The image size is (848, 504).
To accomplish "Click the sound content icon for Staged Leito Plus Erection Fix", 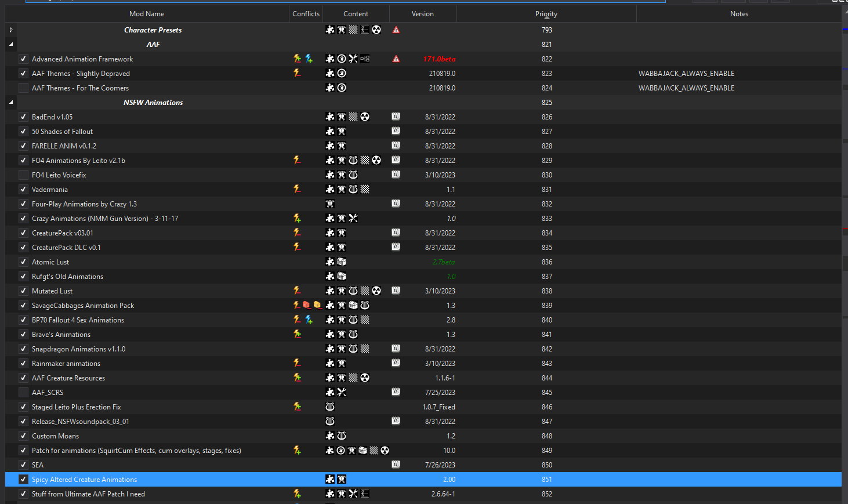I will pyautogui.click(x=330, y=407).
